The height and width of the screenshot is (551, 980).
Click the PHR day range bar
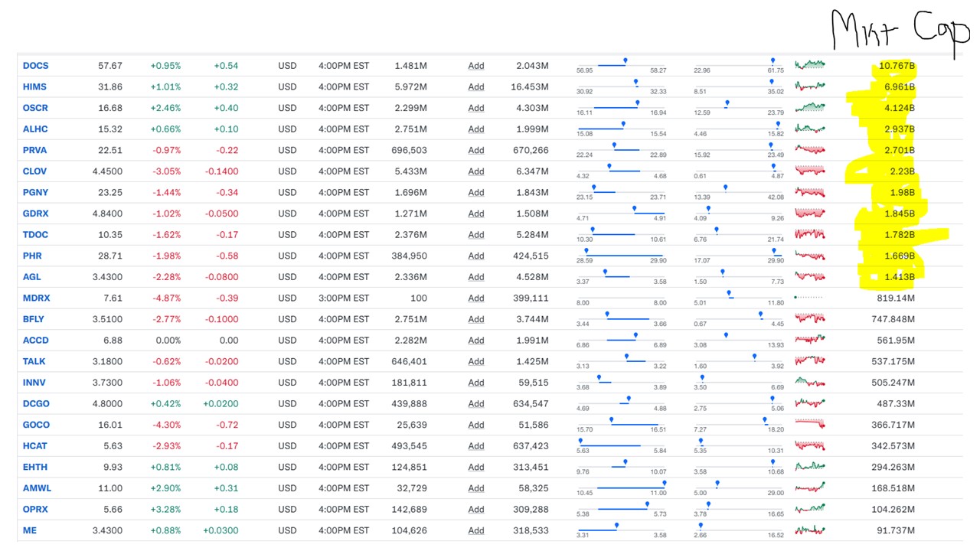pyautogui.click(x=621, y=256)
